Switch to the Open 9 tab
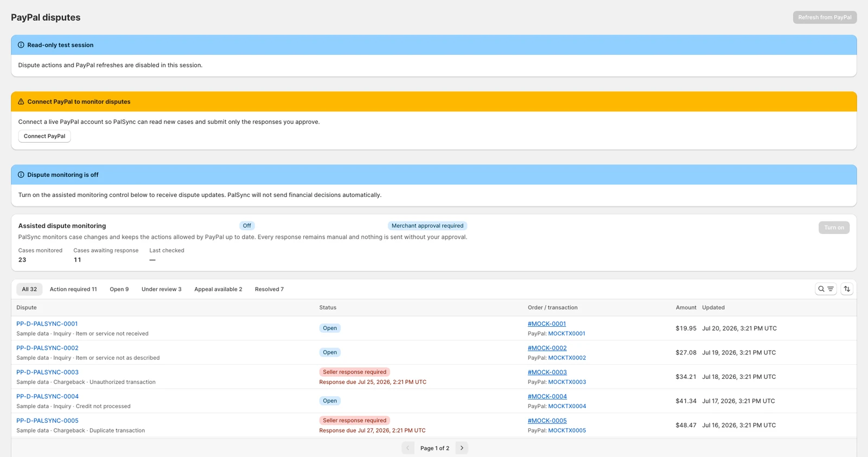Viewport: 868px width, 457px height. tap(119, 289)
